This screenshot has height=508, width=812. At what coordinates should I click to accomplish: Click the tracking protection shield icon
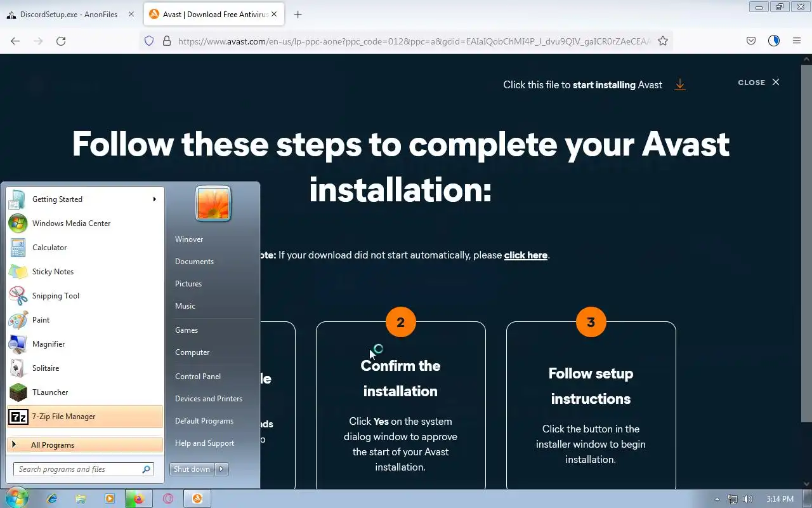coord(149,41)
